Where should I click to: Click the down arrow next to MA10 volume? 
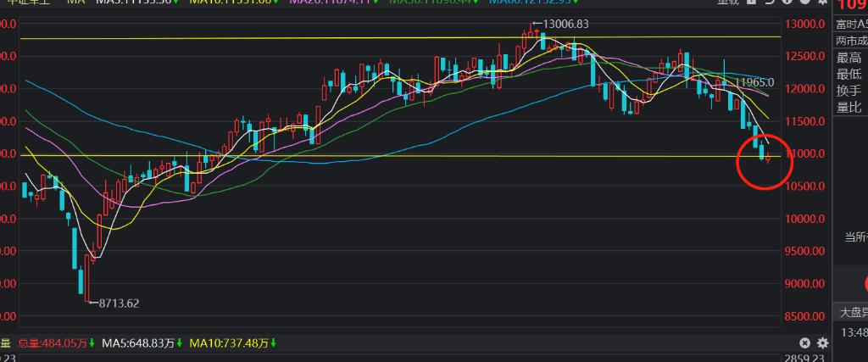pyautogui.click(x=275, y=343)
